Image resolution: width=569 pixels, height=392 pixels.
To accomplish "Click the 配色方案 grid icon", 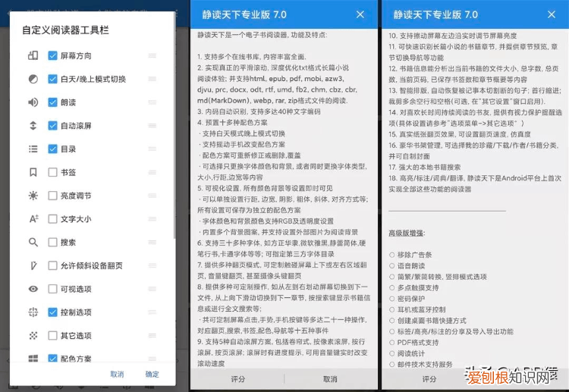I will click(x=33, y=359).
